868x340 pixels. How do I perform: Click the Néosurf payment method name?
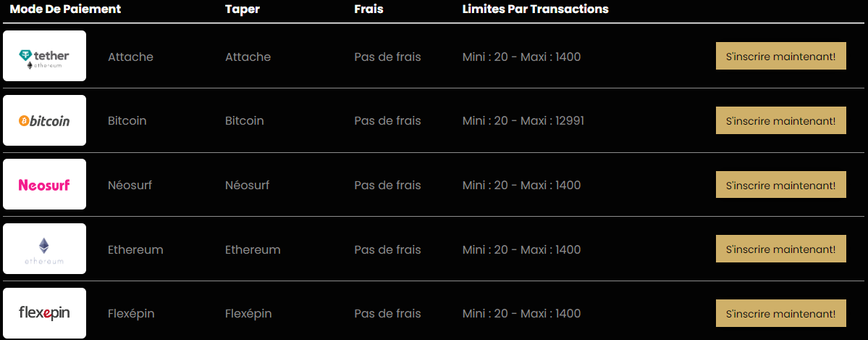tap(130, 185)
